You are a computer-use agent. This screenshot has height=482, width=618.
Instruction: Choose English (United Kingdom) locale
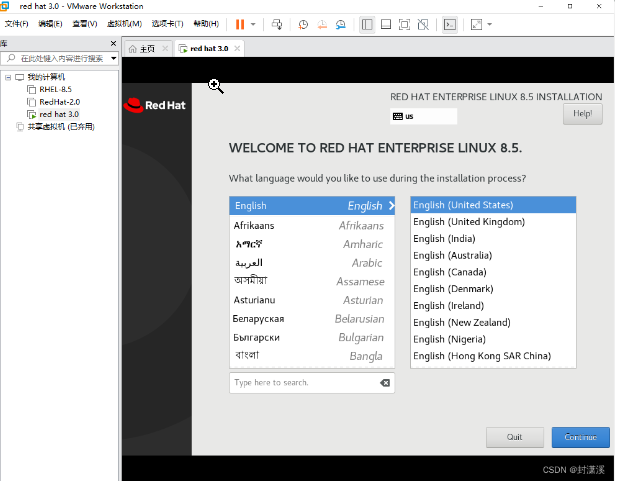493,222
